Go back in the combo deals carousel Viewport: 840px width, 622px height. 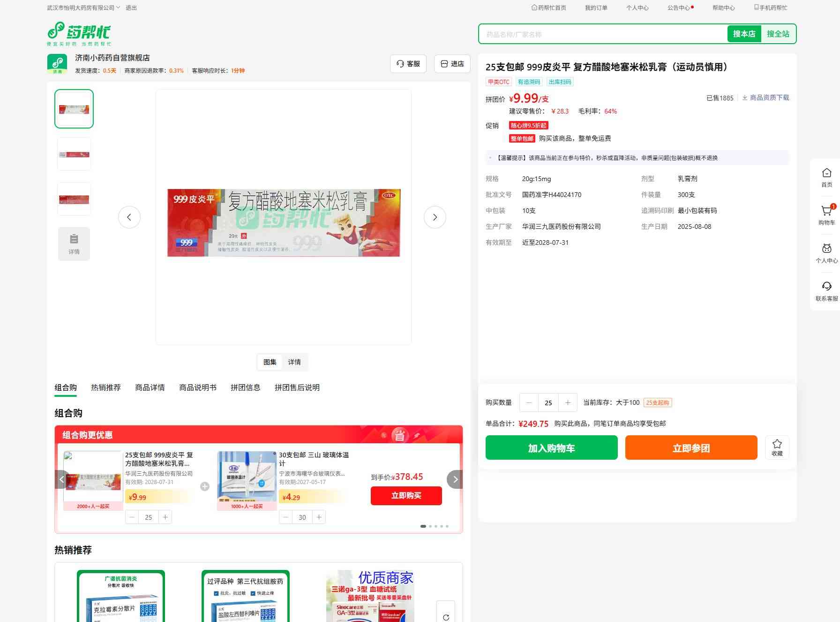pyautogui.click(x=62, y=479)
